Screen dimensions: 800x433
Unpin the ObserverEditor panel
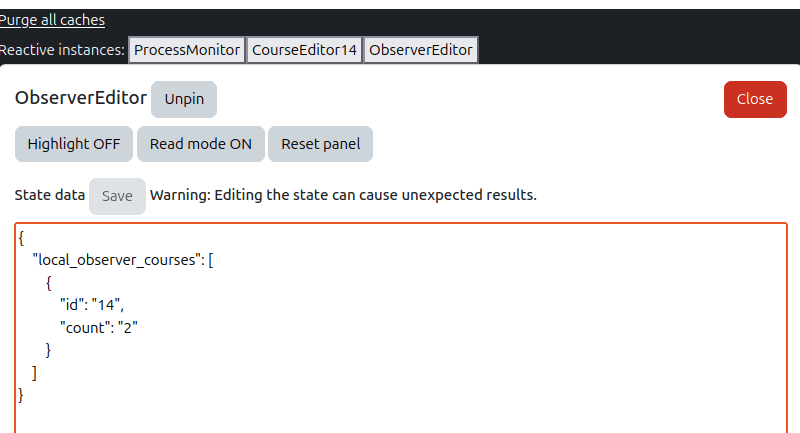point(184,99)
